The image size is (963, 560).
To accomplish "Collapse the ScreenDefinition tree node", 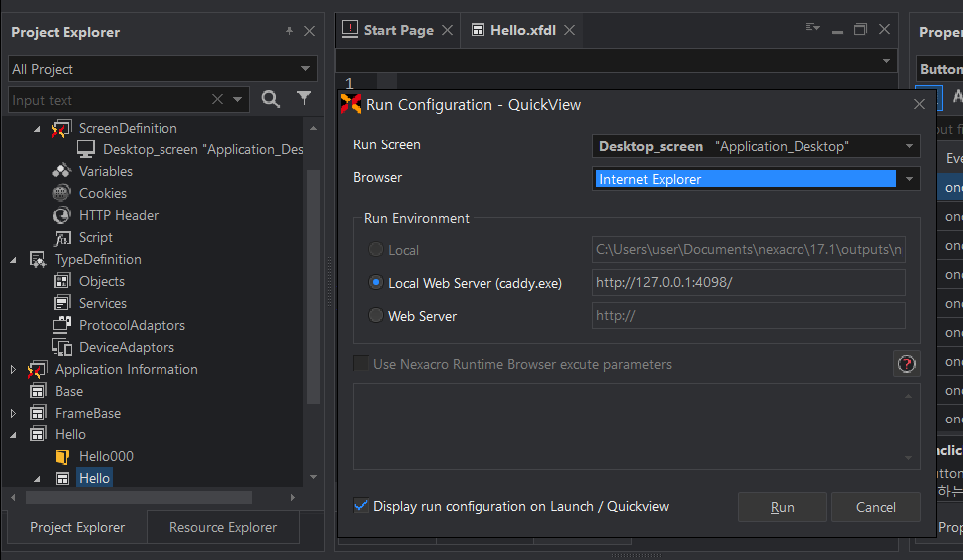I will point(37,129).
